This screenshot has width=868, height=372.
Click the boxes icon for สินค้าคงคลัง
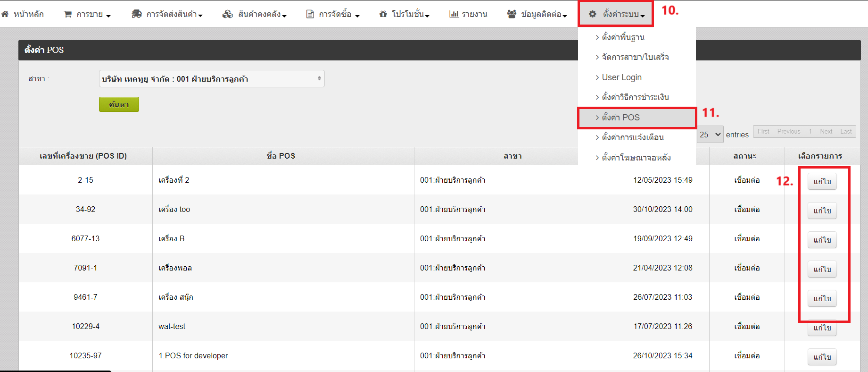[228, 14]
